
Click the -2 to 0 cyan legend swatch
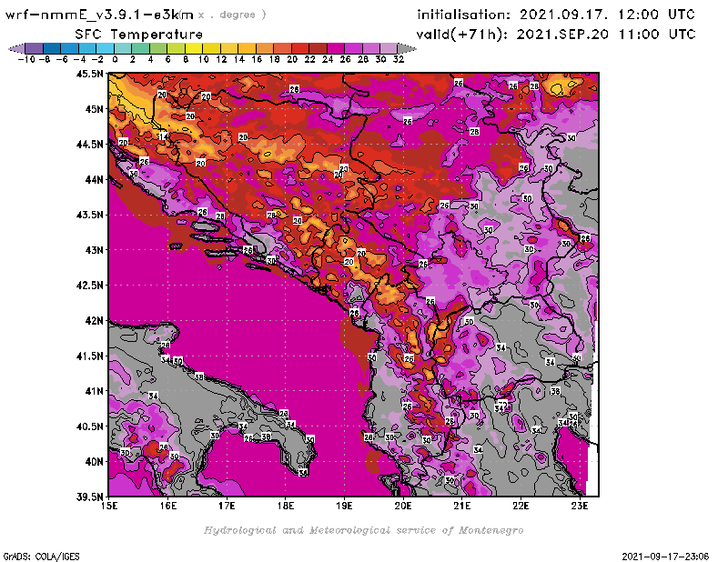click(x=105, y=48)
